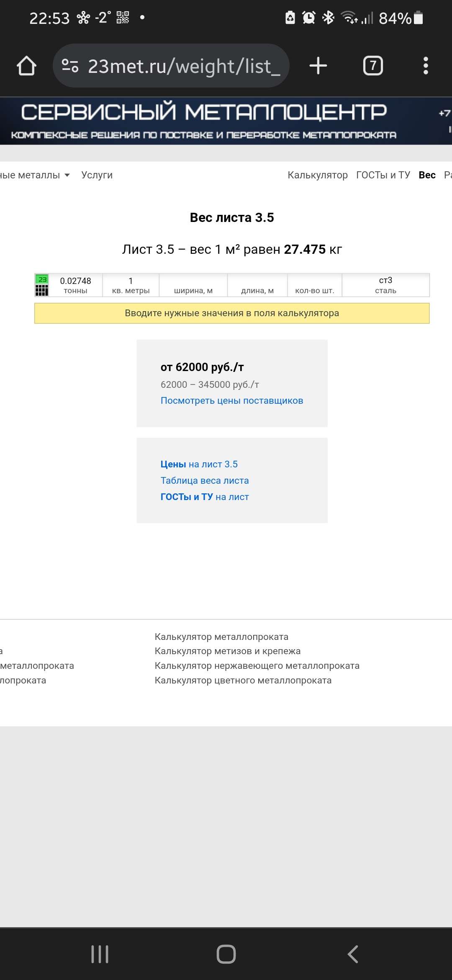Open the tab switcher showing 7 tabs
This screenshot has height=980, width=452.
372,66
